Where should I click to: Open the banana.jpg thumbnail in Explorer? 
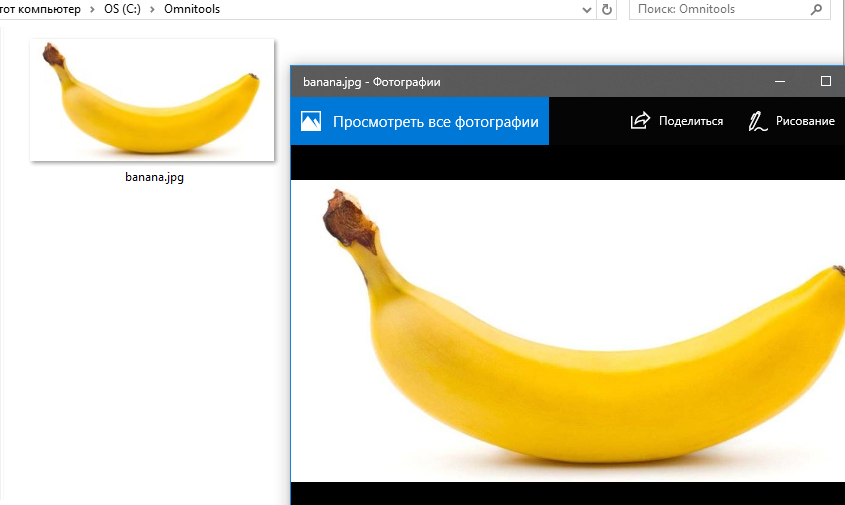(152, 100)
